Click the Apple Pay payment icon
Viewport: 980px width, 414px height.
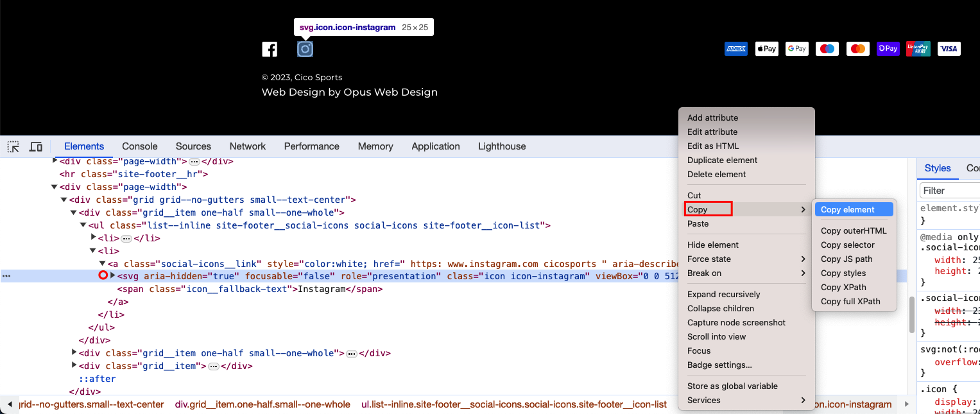pyautogui.click(x=766, y=49)
